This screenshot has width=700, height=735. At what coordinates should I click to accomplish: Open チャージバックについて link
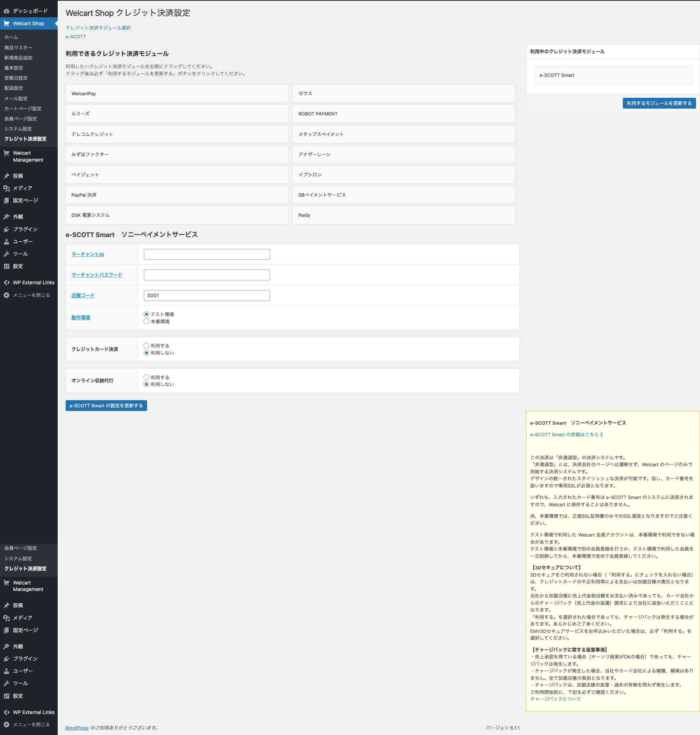coord(555,699)
